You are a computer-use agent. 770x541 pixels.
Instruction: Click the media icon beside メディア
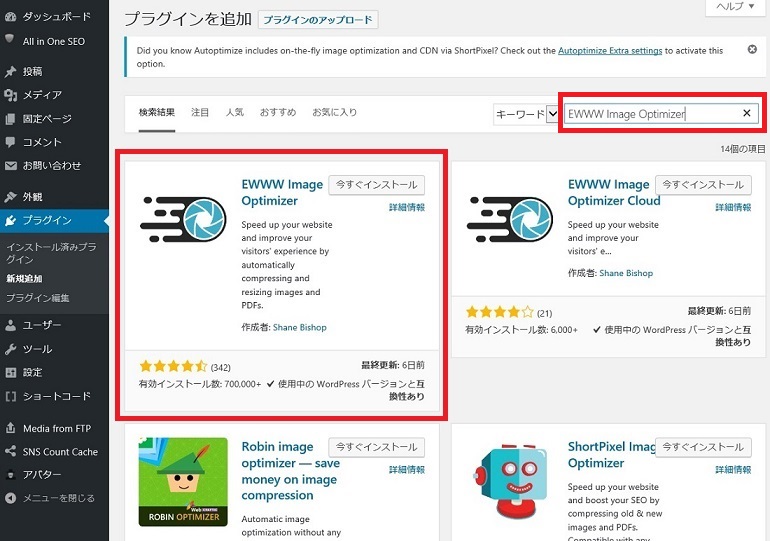[x=10, y=95]
